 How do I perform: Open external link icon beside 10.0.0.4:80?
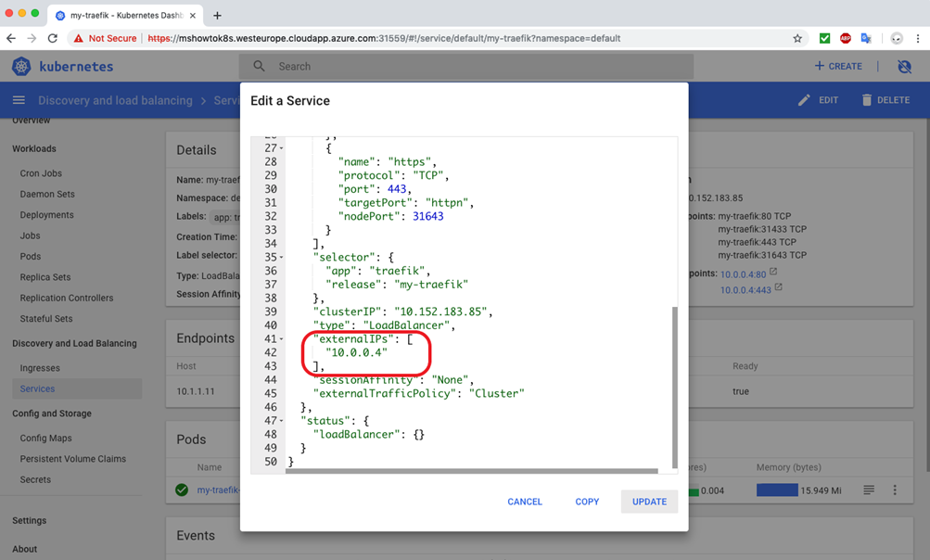click(x=772, y=272)
